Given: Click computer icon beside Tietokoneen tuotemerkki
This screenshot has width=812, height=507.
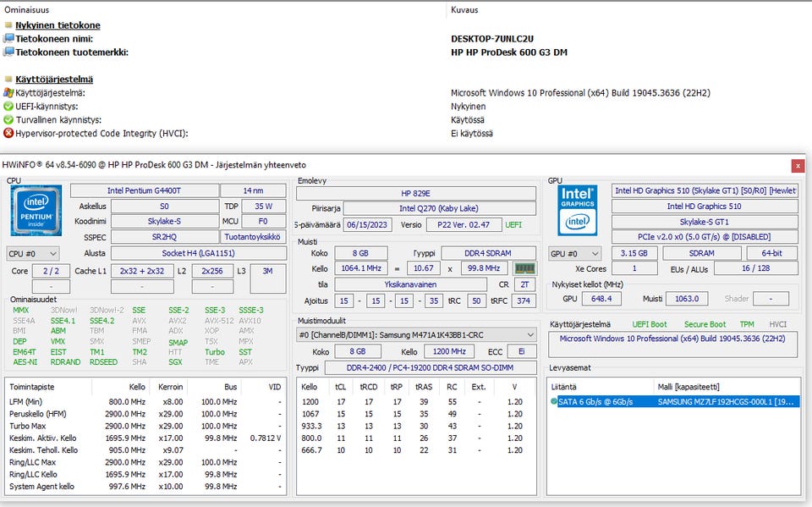Looking at the screenshot, I should click(8, 52).
